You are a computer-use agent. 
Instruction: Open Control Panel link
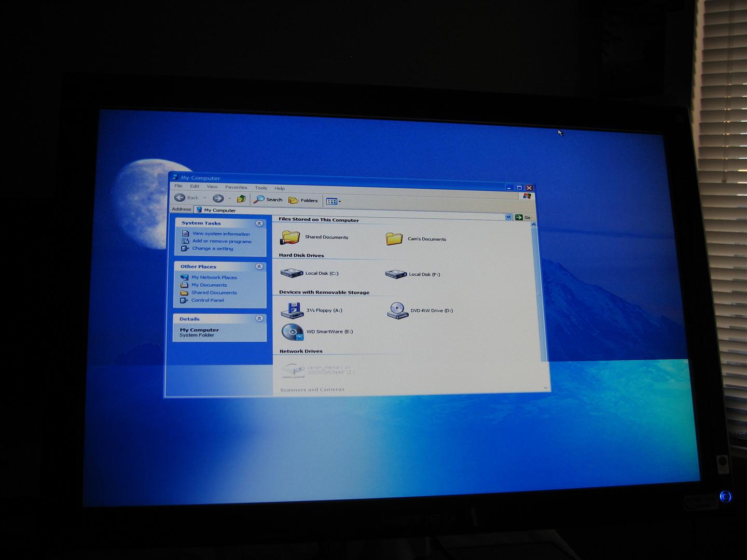click(208, 300)
